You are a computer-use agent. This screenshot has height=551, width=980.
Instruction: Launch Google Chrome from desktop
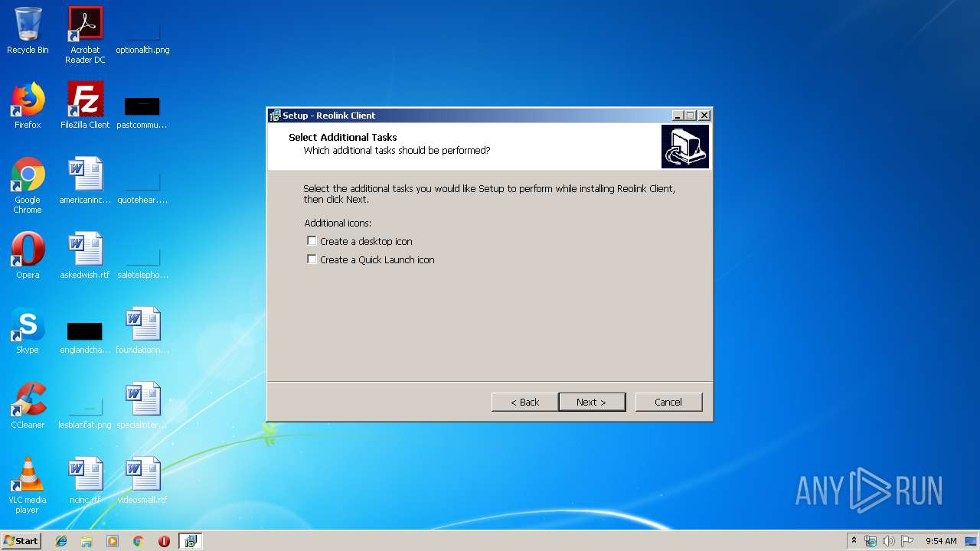[x=28, y=185]
